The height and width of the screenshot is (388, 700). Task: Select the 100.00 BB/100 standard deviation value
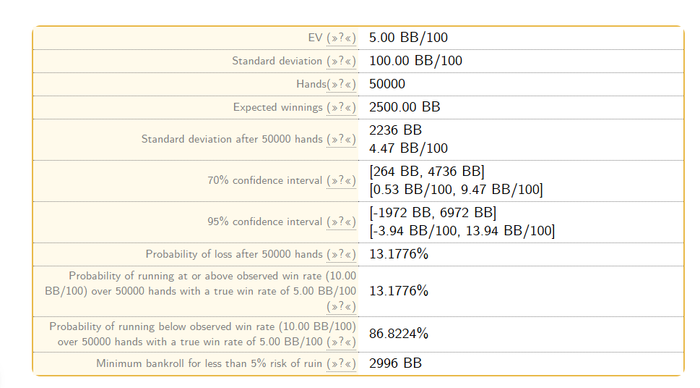tap(416, 61)
